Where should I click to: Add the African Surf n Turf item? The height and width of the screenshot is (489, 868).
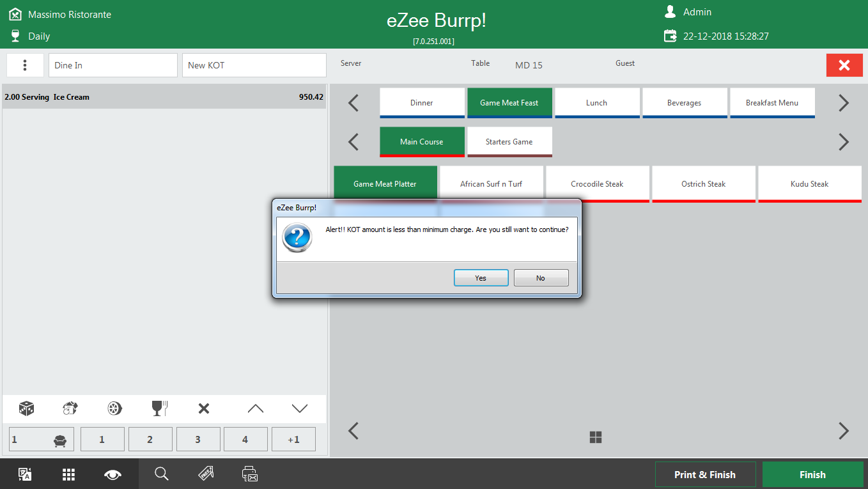click(x=492, y=184)
